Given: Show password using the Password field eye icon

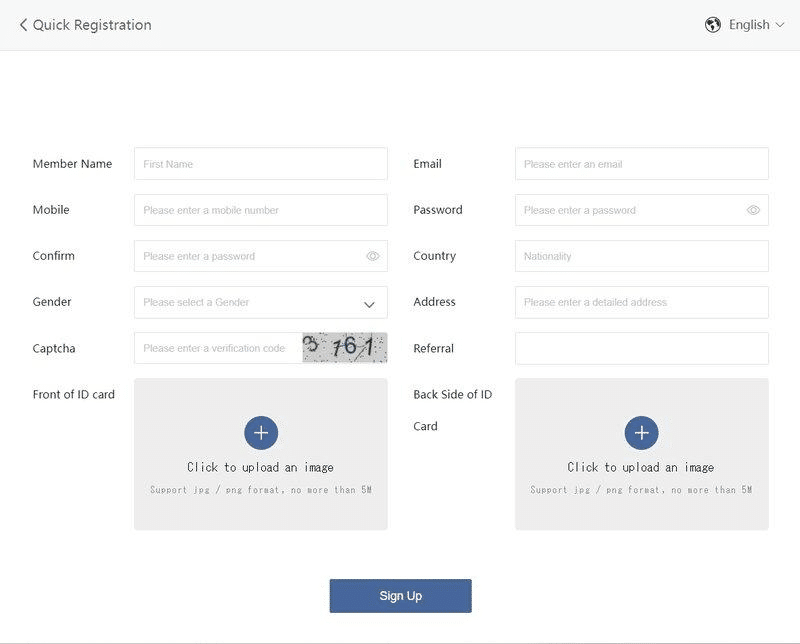Looking at the screenshot, I should [x=753, y=210].
